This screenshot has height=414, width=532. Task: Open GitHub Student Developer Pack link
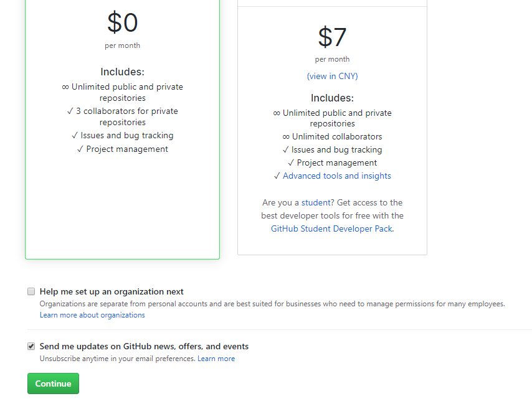pos(331,228)
